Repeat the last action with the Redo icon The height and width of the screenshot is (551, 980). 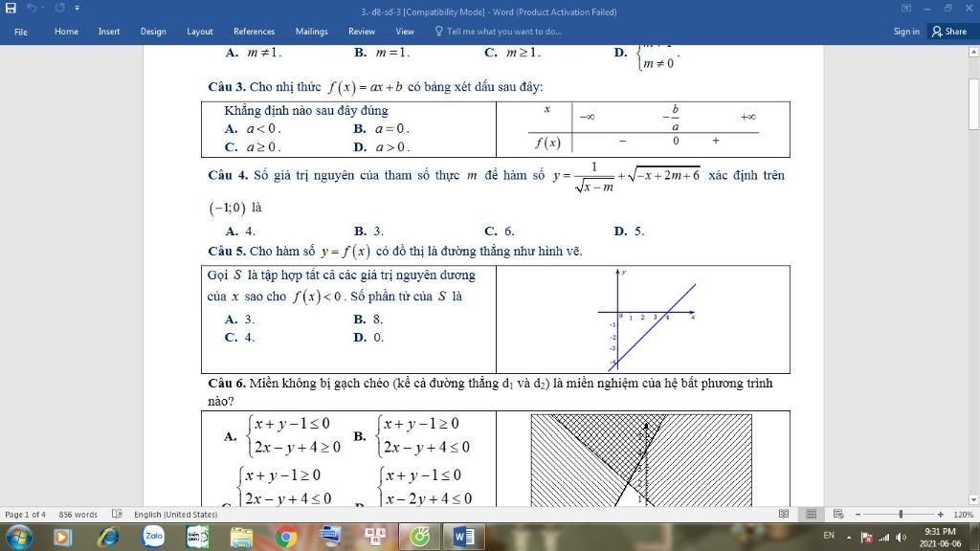coord(59,8)
